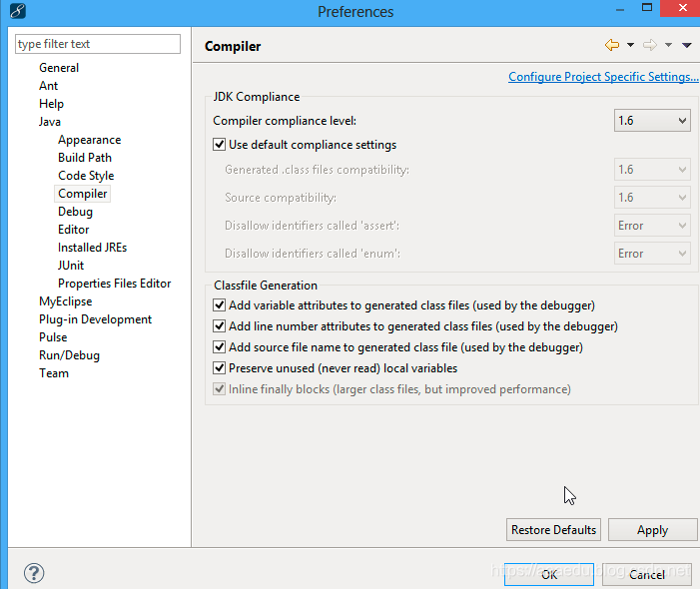The height and width of the screenshot is (589, 700).
Task: Select Team in preferences tree
Action: (x=54, y=373)
